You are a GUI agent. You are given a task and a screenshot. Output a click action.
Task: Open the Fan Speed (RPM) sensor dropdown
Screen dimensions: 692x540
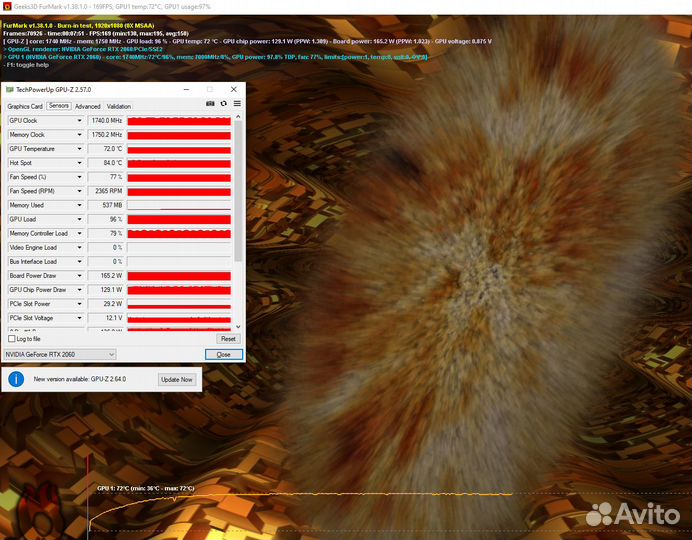click(x=79, y=191)
